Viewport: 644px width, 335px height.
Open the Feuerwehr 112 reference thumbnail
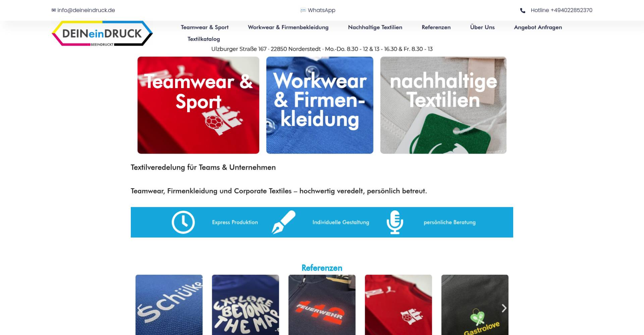point(322,305)
